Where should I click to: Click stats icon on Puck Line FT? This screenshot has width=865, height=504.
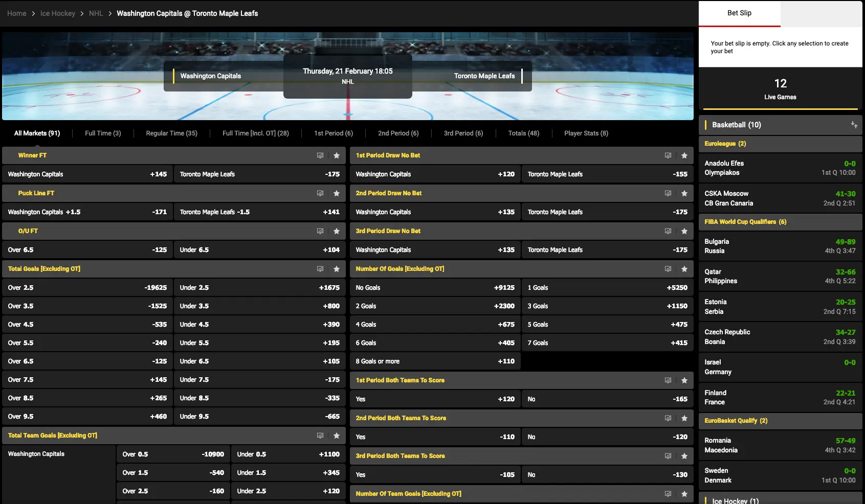320,193
